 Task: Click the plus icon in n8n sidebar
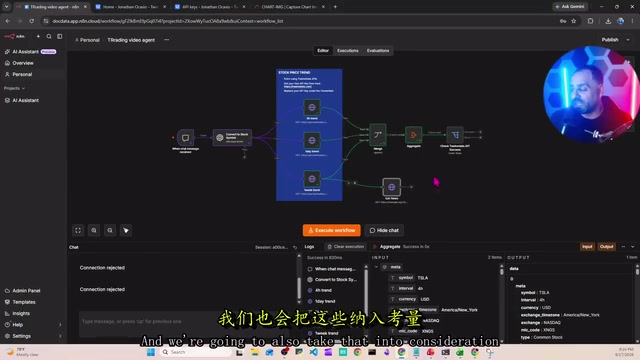(x=38, y=36)
